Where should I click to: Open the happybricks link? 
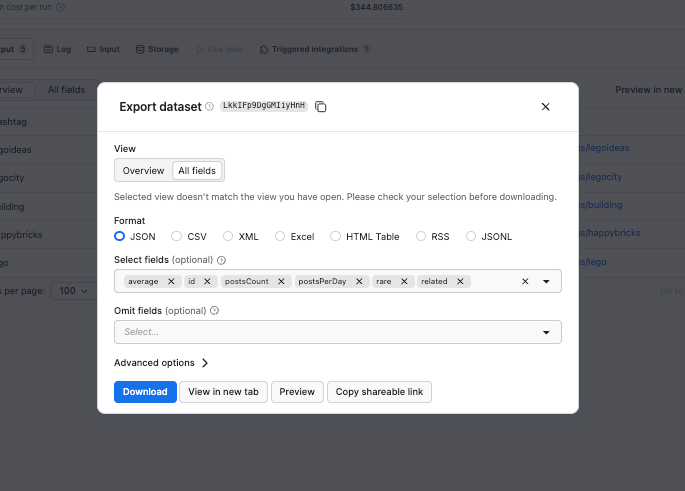610,233
